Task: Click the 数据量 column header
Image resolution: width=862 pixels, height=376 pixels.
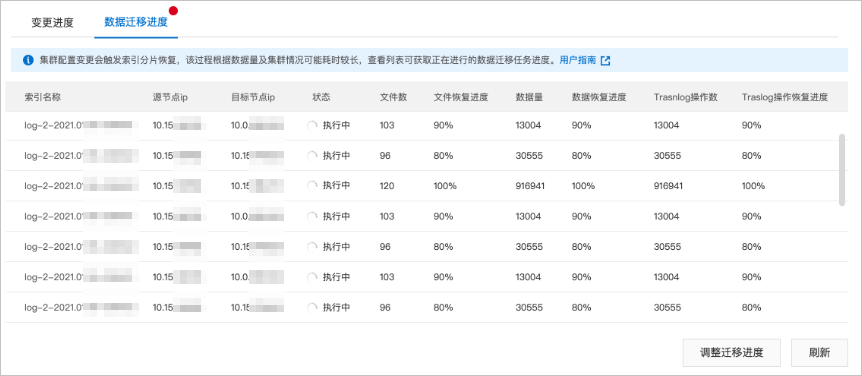Action: 529,97
